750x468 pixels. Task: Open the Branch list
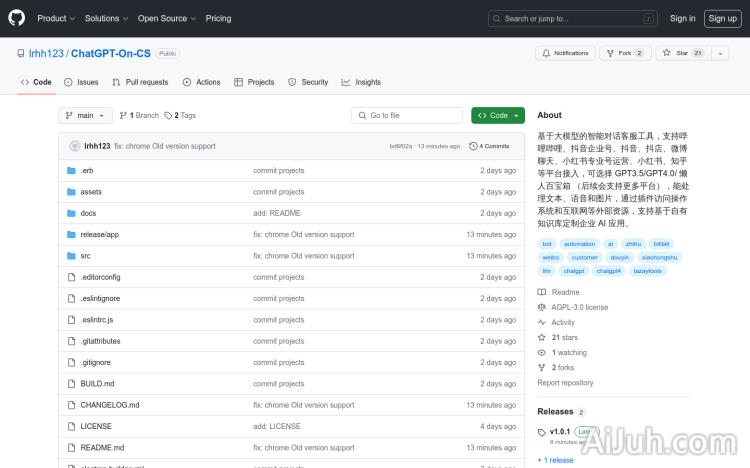coord(140,115)
